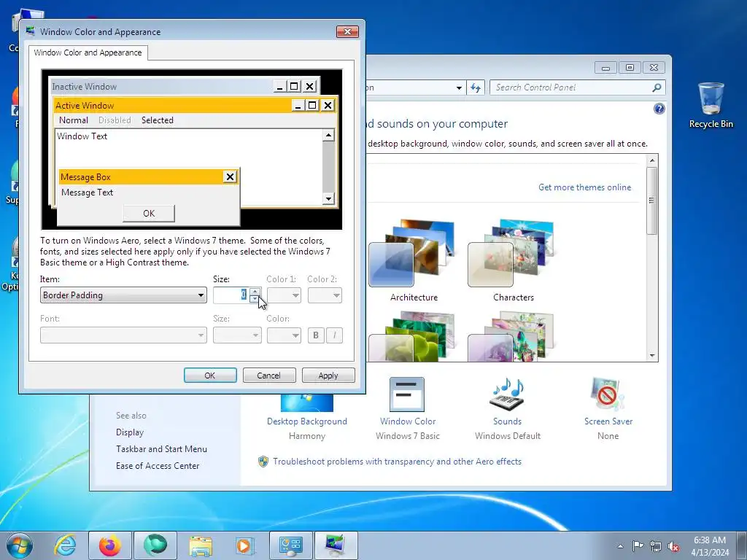This screenshot has height=560, width=747.
Task: Click the shield icon beside Troubleshoot link
Action: click(263, 462)
